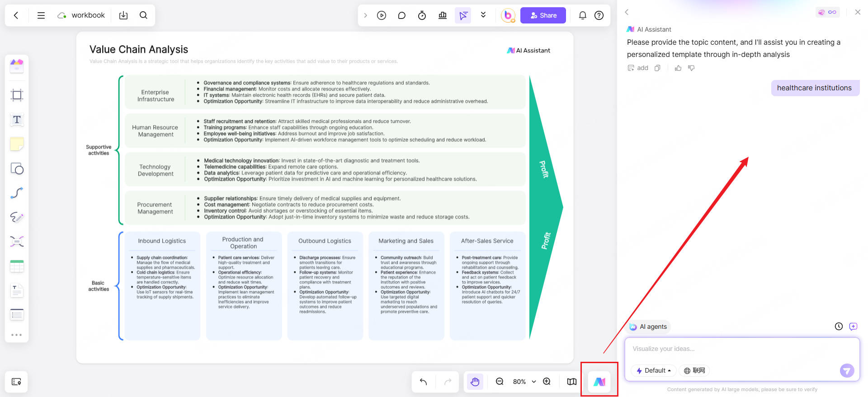The height and width of the screenshot is (397, 868).
Task: Select the Technology Development label
Action: [x=156, y=170]
